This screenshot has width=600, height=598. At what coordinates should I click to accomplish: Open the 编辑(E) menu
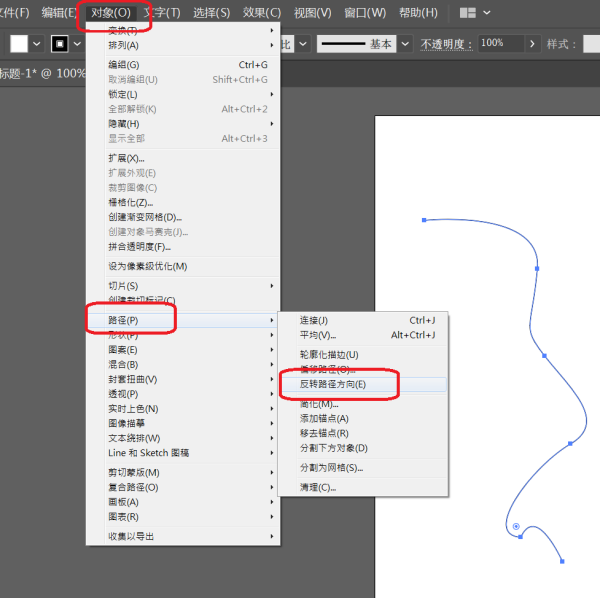pyautogui.click(x=58, y=13)
